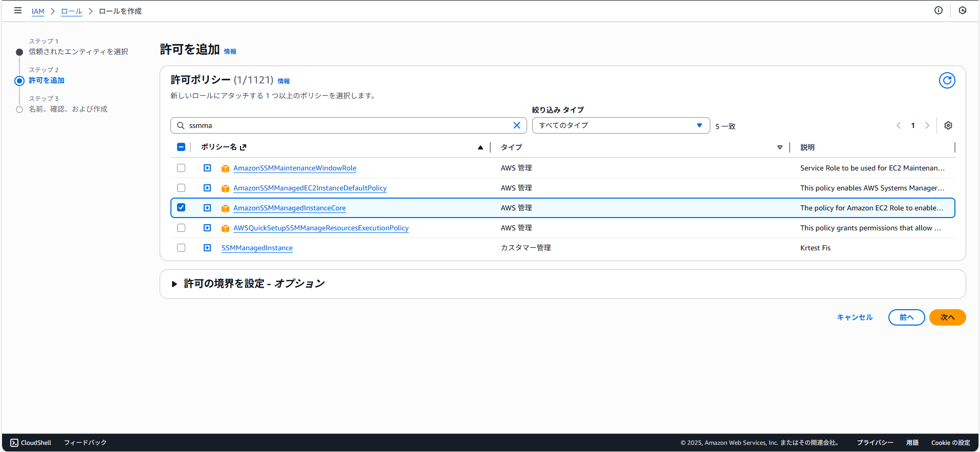Click 情報 link next to 許可ポリシー
980x452 pixels.
click(x=284, y=81)
